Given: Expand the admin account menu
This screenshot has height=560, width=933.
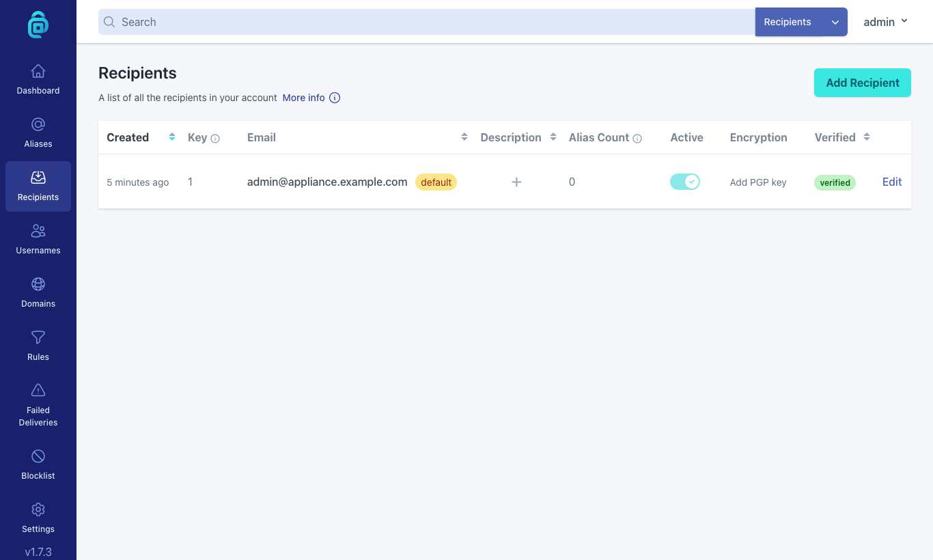Looking at the screenshot, I should click(886, 22).
